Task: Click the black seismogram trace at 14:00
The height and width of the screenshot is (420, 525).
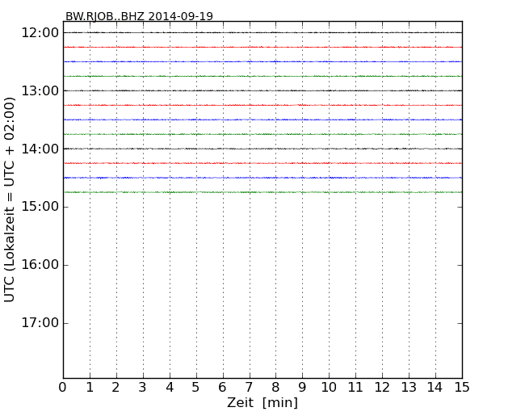Action: point(262,149)
